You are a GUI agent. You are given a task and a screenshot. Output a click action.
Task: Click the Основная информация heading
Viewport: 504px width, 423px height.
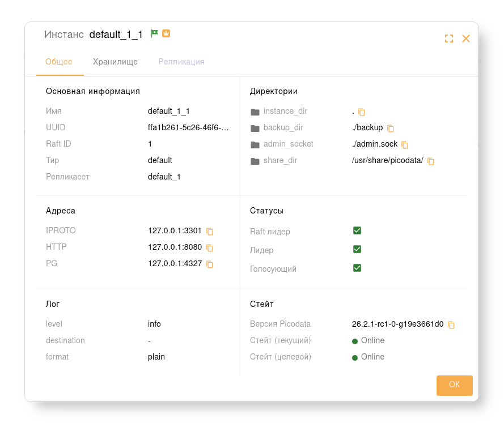click(x=93, y=91)
